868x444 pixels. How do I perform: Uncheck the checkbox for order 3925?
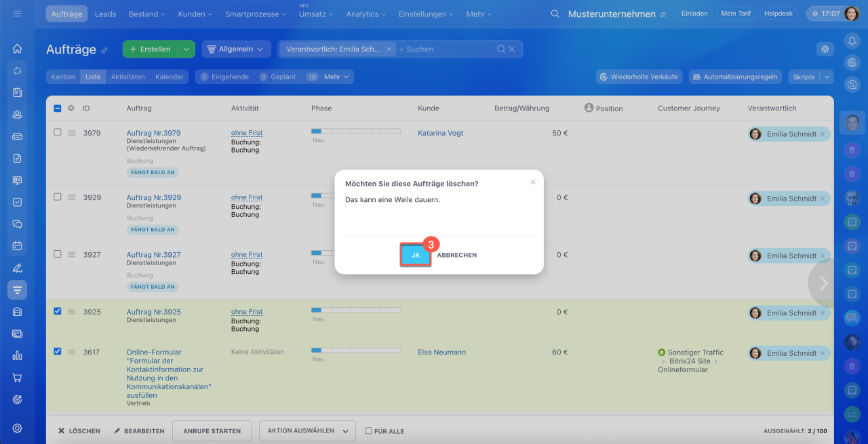(58, 312)
